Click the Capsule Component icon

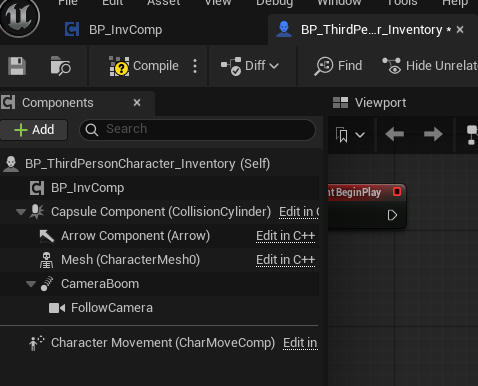(x=37, y=211)
